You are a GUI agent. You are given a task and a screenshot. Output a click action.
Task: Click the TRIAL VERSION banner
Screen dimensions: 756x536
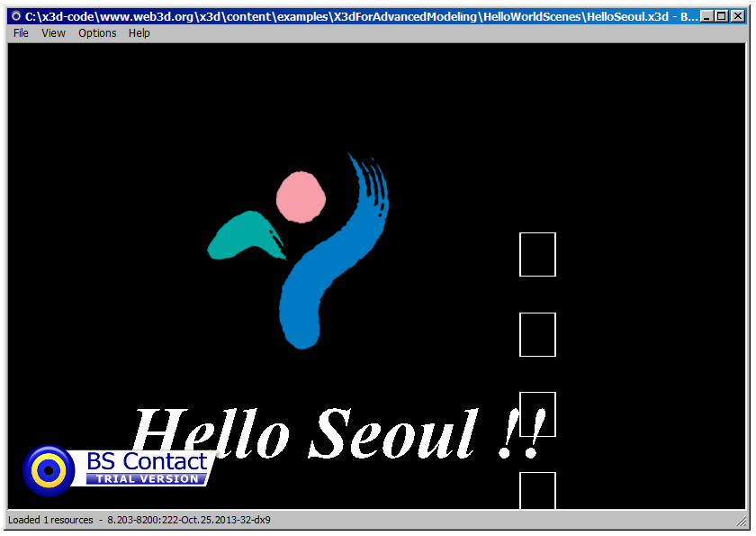pos(147,479)
